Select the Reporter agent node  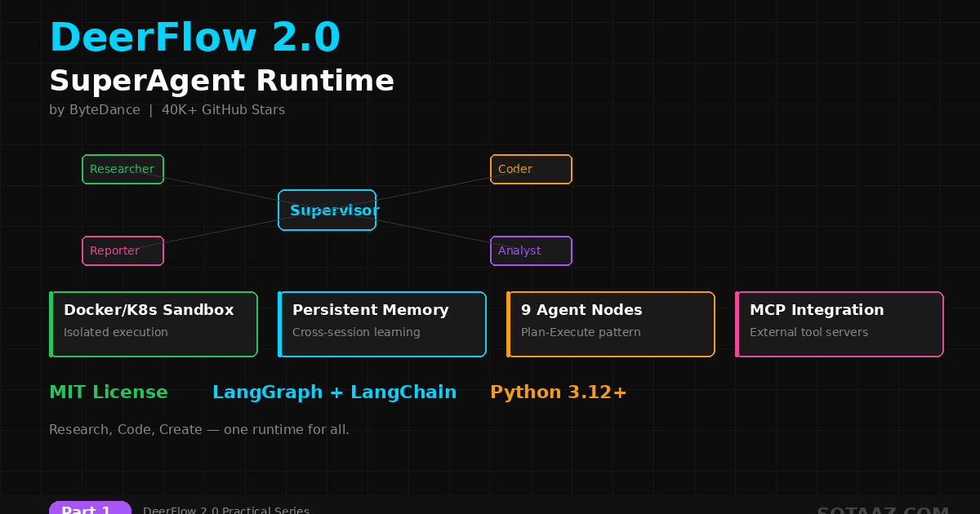(122, 251)
